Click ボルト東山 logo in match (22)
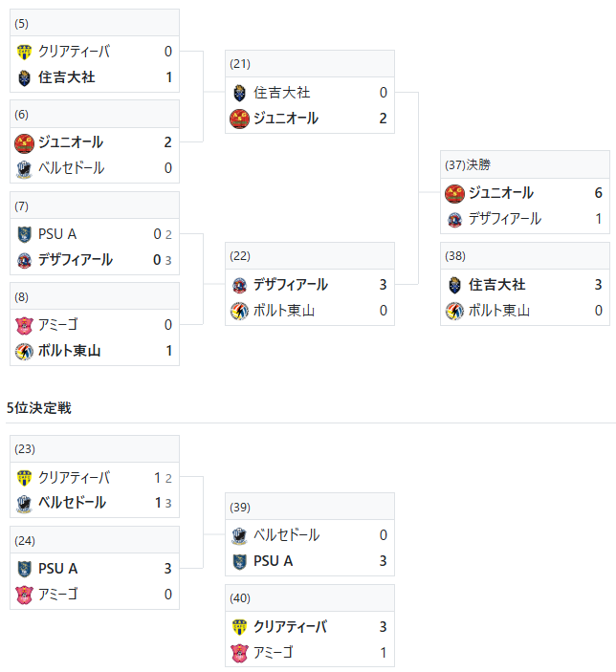The width and height of the screenshot is (616, 672). [239, 311]
